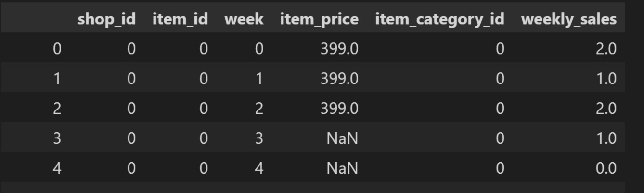Click the item_price cell in row 0
Image resolution: width=644 pixels, height=193 pixels.
tap(339, 49)
